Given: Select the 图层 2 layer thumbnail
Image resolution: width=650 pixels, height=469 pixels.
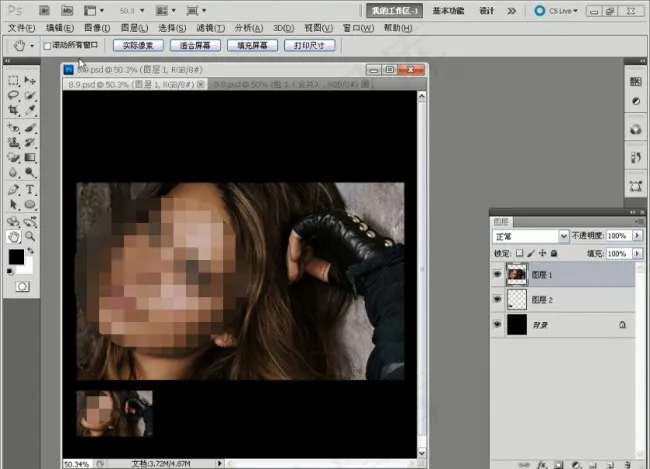Looking at the screenshot, I should coord(517,298).
